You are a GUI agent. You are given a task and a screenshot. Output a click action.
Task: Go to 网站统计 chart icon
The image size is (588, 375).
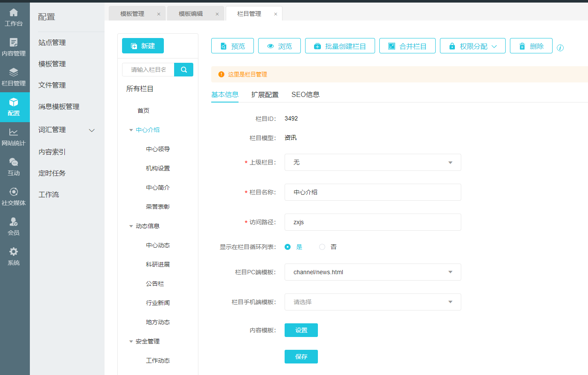coord(14,137)
